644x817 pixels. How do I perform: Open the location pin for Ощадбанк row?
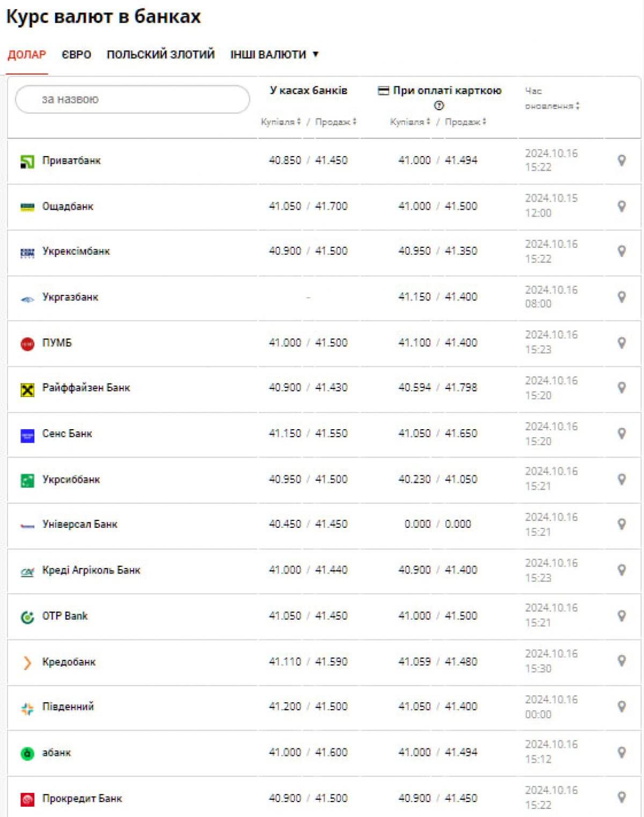coord(621,206)
